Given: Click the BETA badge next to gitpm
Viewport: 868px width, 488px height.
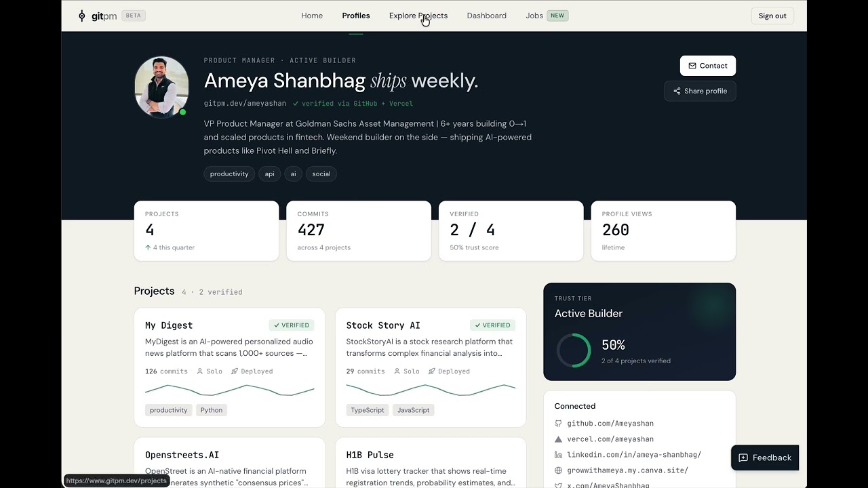Looking at the screenshot, I should (134, 16).
